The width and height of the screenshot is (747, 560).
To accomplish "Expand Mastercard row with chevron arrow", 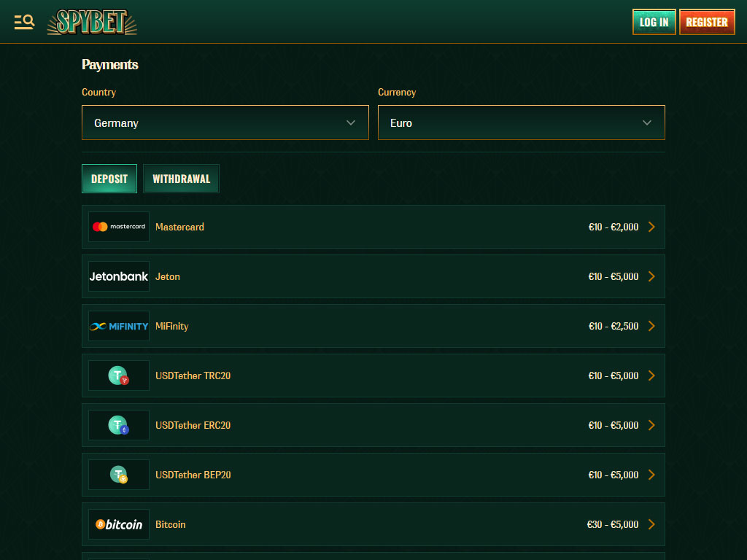I will (x=651, y=227).
